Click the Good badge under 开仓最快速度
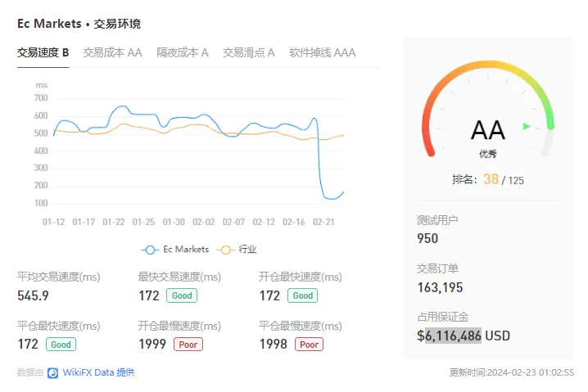Screen dimensions: 588x392 pyautogui.click(x=303, y=295)
